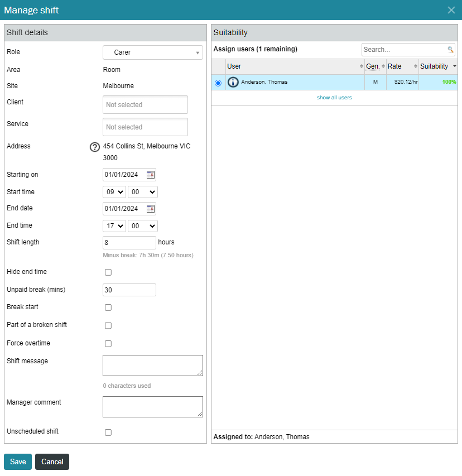
Task: Open the End time hour dropdown
Action: pyautogui.click(x=114, y=226)
